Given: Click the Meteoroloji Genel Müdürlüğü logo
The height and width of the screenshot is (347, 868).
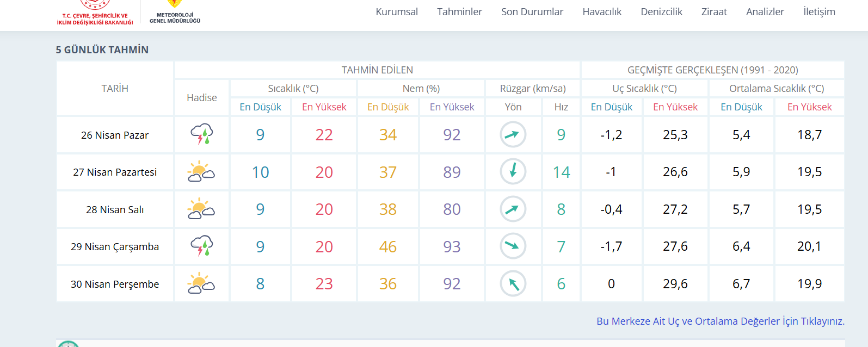Looking at the screenshot, I should click(175, 12).
